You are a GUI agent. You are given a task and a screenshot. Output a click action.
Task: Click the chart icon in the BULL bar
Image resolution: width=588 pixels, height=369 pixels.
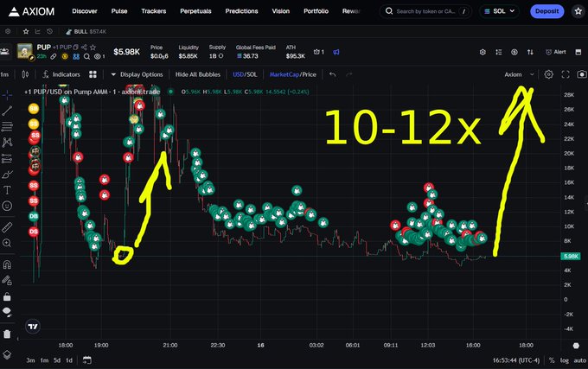pyautogui.click(x=37, y=31)
